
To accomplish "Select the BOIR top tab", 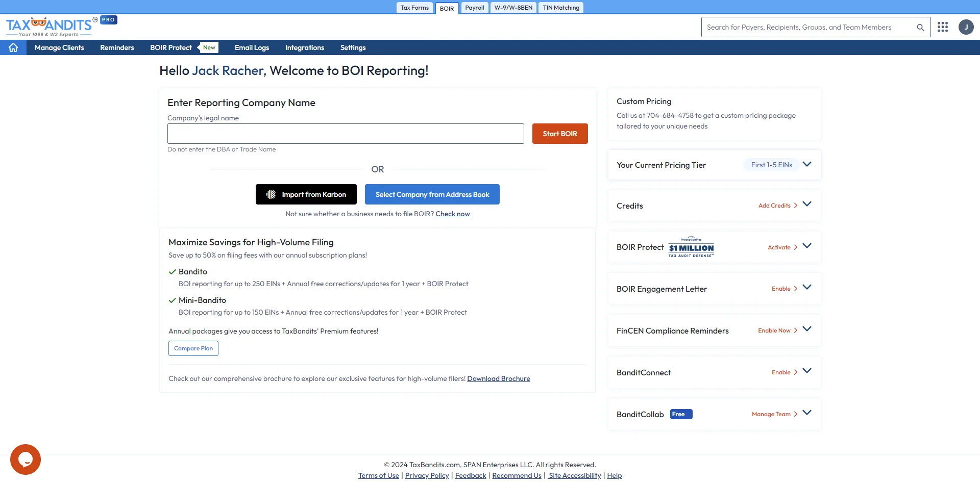I will click(447, 8).
